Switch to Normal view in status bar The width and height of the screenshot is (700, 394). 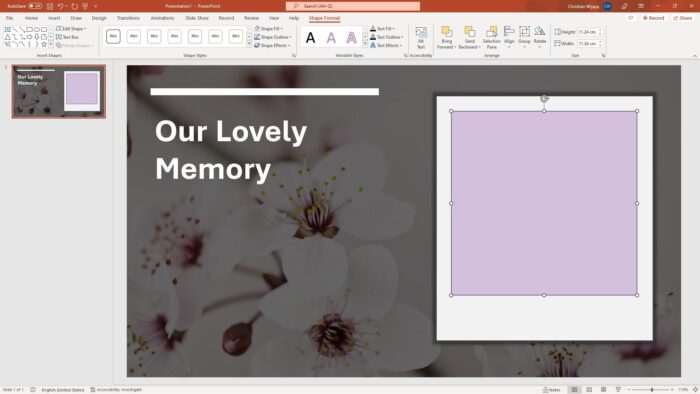pyautogui.click(x=574, y=390)
